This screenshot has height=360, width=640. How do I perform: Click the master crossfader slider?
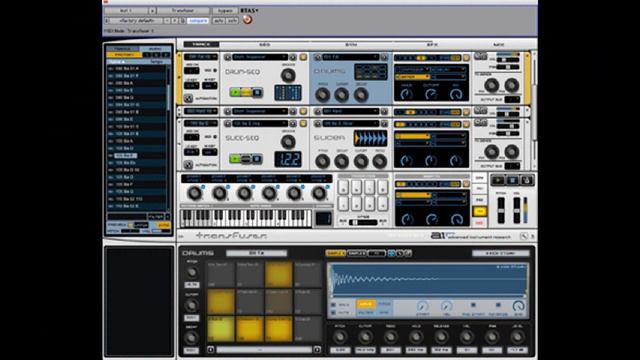(x=363, y=222)
